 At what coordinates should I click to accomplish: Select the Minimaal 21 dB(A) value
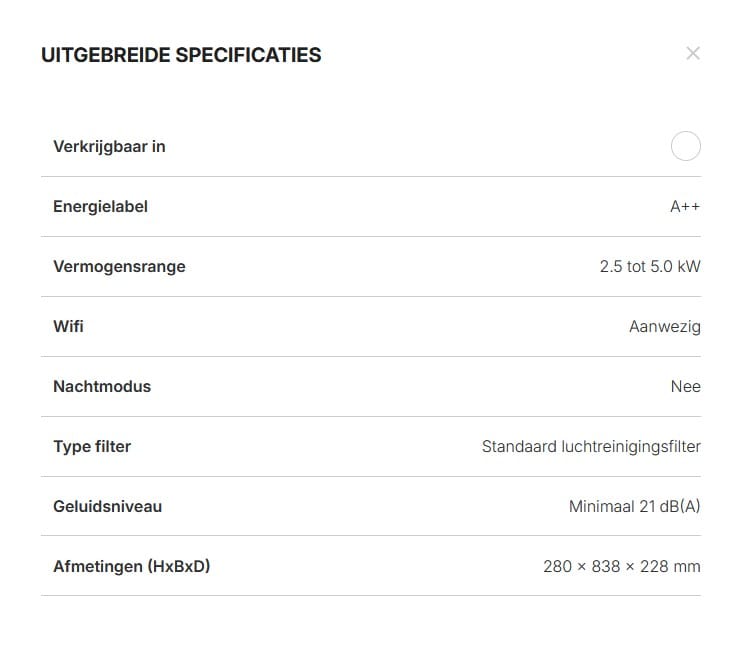(x=634, y=506)
